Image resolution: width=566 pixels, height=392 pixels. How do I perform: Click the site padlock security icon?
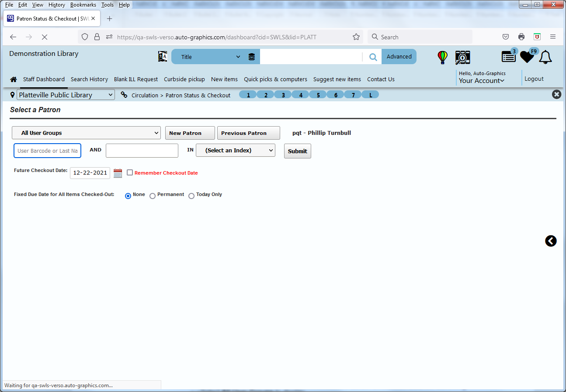(97, 37)
